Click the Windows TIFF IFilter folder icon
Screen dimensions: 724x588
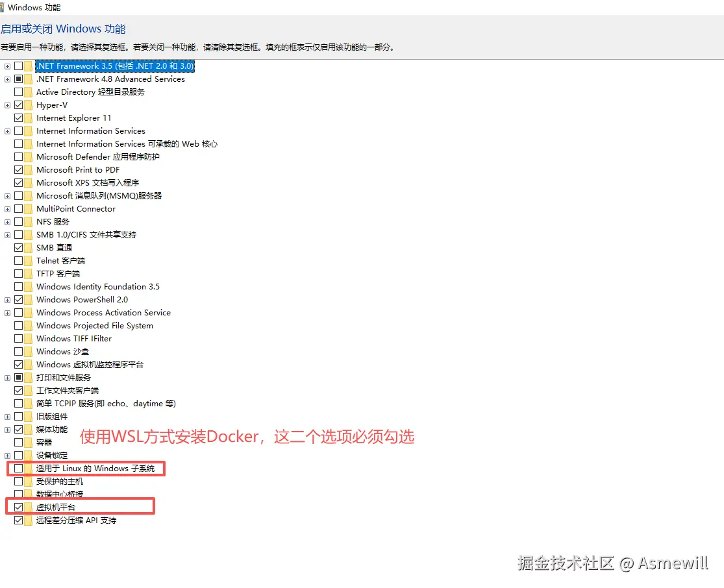(28, 339)
